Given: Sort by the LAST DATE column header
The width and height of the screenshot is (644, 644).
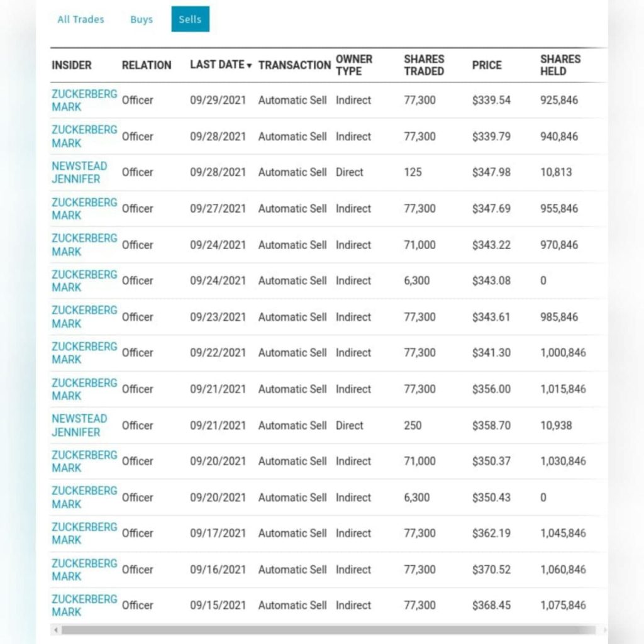Looking at the screenshot, I should pos(217,65).
